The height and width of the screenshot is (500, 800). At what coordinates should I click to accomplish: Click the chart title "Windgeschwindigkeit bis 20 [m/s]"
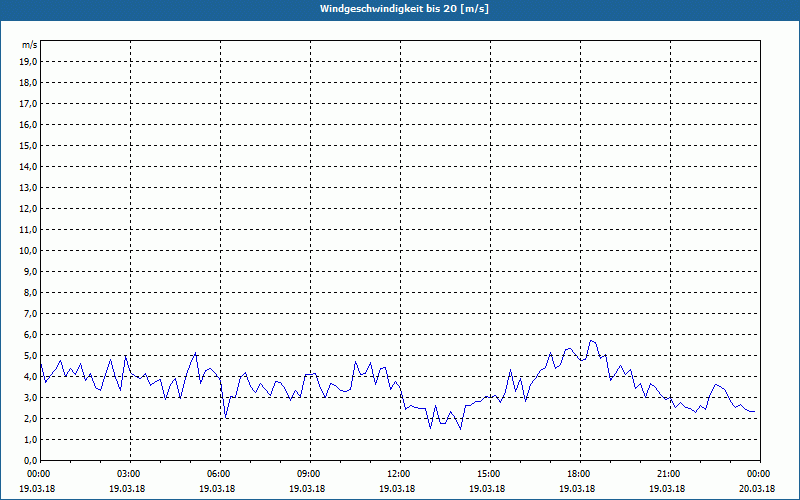pyautogui.click(x=404, y=9)
